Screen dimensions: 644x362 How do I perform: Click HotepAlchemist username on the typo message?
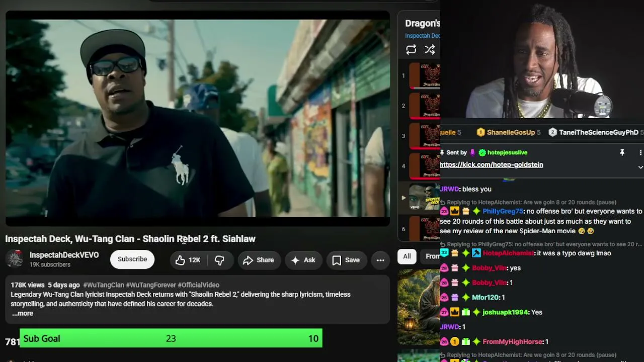(509, 253)
